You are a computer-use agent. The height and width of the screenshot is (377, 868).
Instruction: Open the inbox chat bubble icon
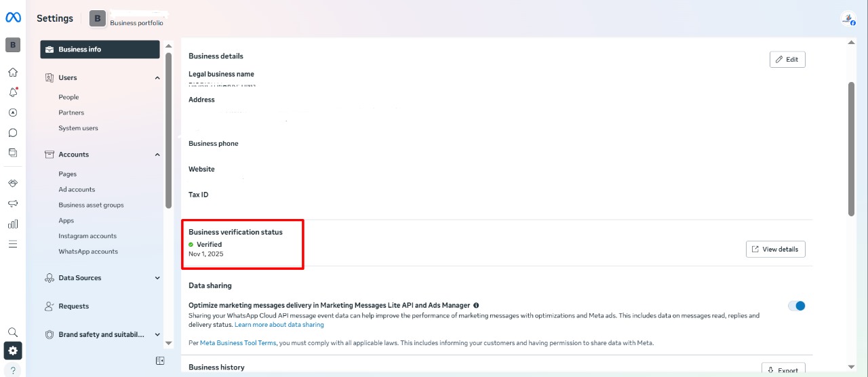point(13,133)
